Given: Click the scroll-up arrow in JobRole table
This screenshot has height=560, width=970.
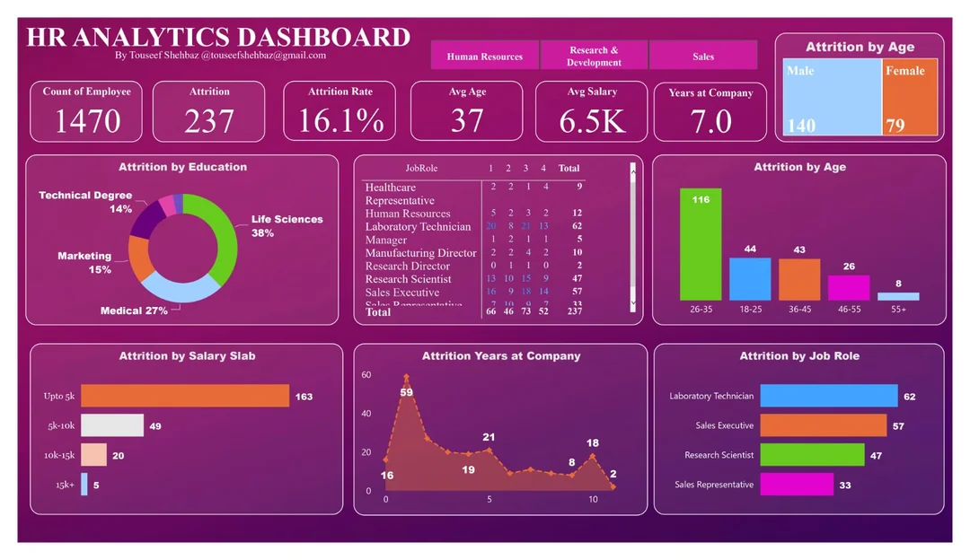Looking at the screenshot, I should click(633, 168).
